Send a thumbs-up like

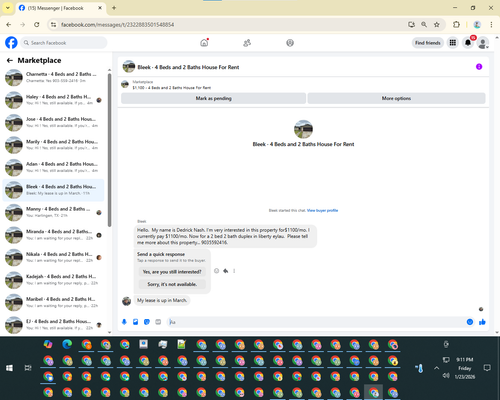[x=482, y=322]
